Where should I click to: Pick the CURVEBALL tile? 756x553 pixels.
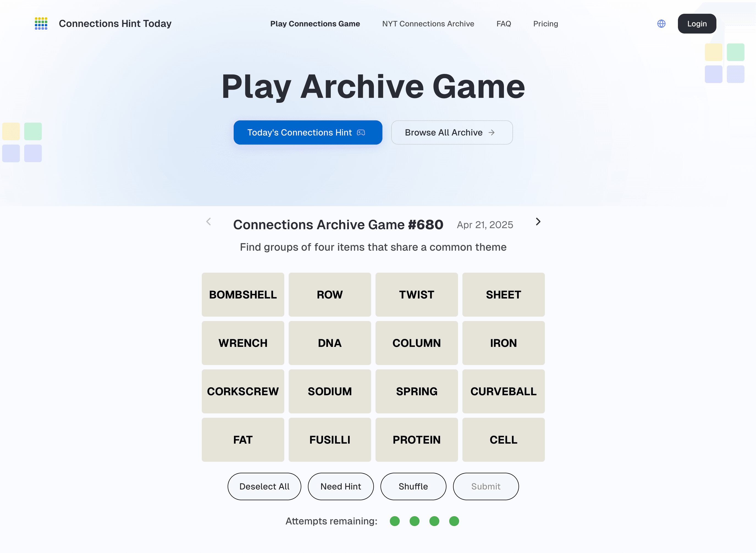503,391
